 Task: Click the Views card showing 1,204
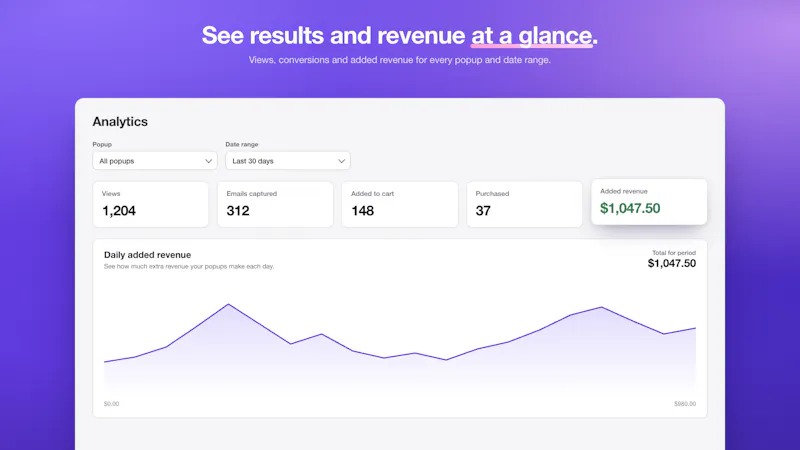[x=151, y=204]
